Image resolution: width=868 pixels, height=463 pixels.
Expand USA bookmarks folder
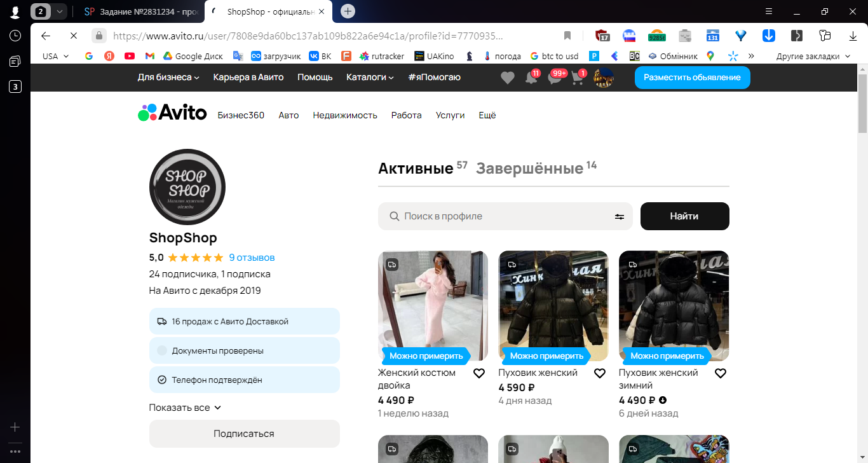(56, 56)
